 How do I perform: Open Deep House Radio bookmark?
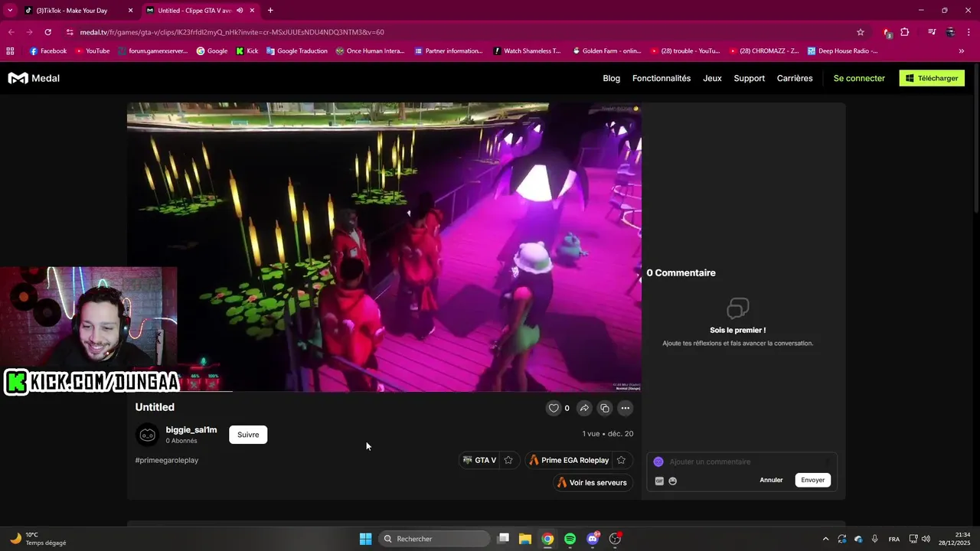click(x=842, y=51)
